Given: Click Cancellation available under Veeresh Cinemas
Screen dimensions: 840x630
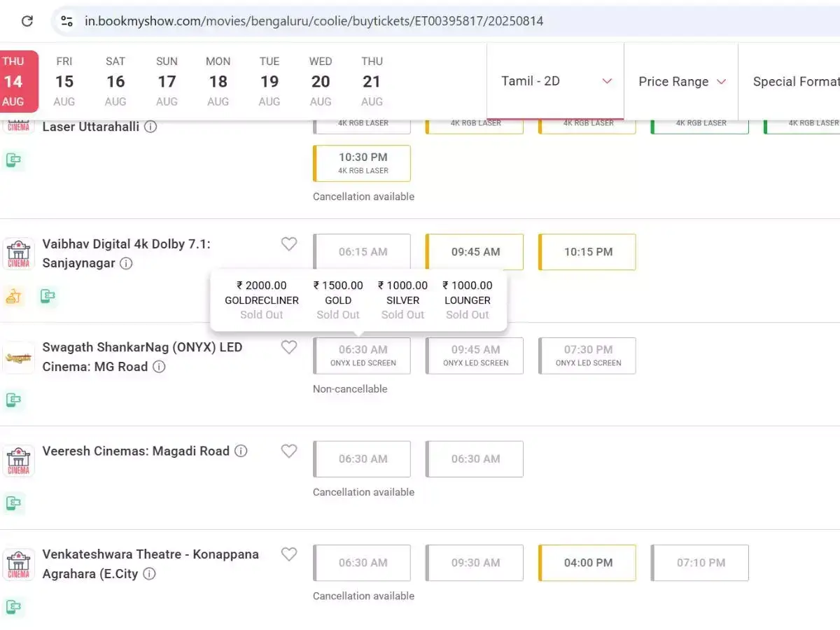Looking at the screenshot, I should 363,493.
